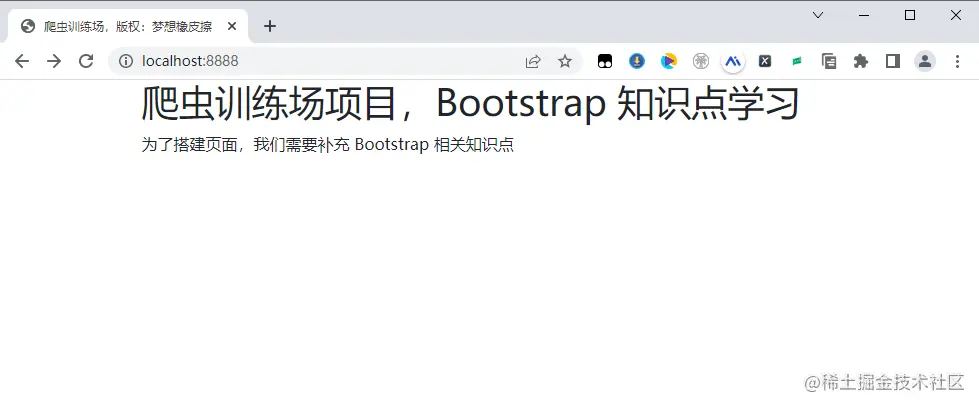The image size is (979, 407).
Task: Click paragraph 为了搭建页面，我们需要补充 Bootstrap 相关知识点
Action: [327, 145]
